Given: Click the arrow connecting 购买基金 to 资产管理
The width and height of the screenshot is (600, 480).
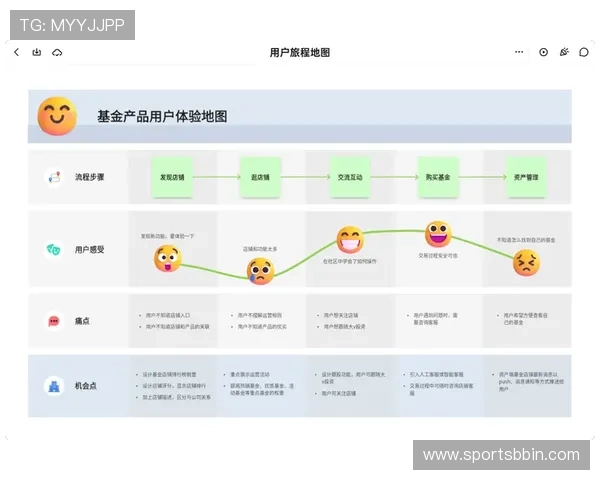Looking at the screenshot, I should pyautogui.click(x=483, y=177).
